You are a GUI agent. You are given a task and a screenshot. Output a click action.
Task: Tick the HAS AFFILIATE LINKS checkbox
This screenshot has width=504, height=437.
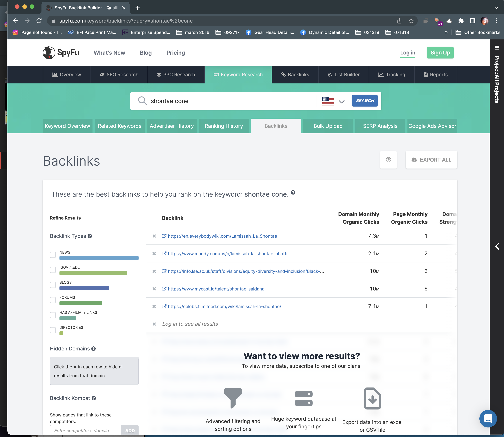coord(53,315)
